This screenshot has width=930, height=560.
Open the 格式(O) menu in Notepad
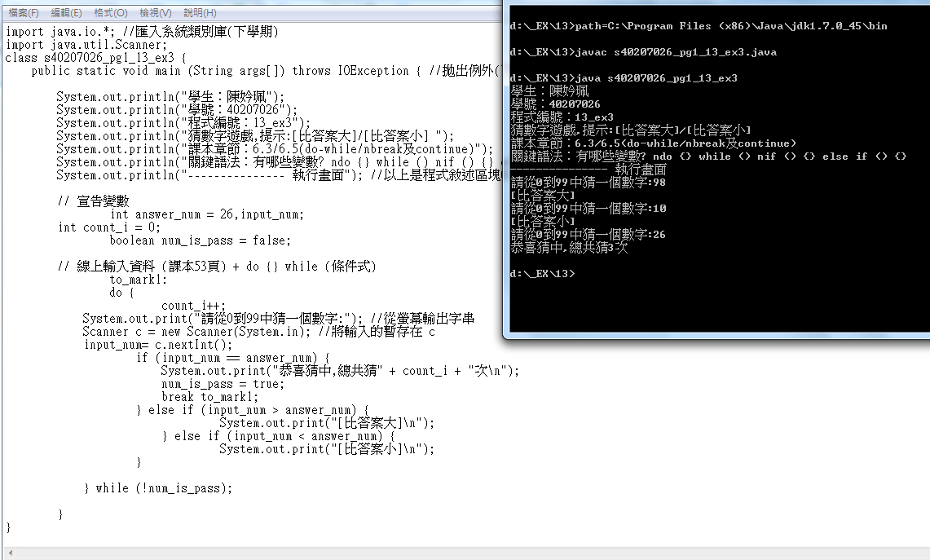coord(110,12)
